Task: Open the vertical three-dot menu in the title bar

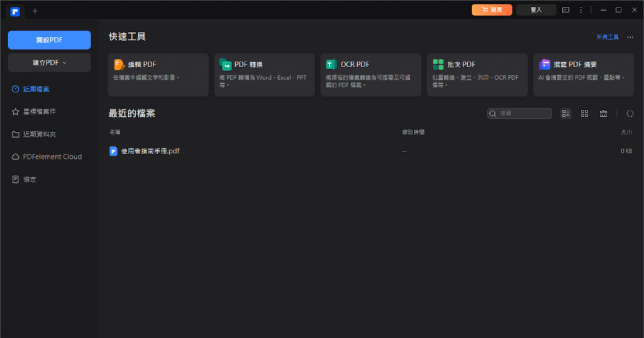Action: point(580,10)
